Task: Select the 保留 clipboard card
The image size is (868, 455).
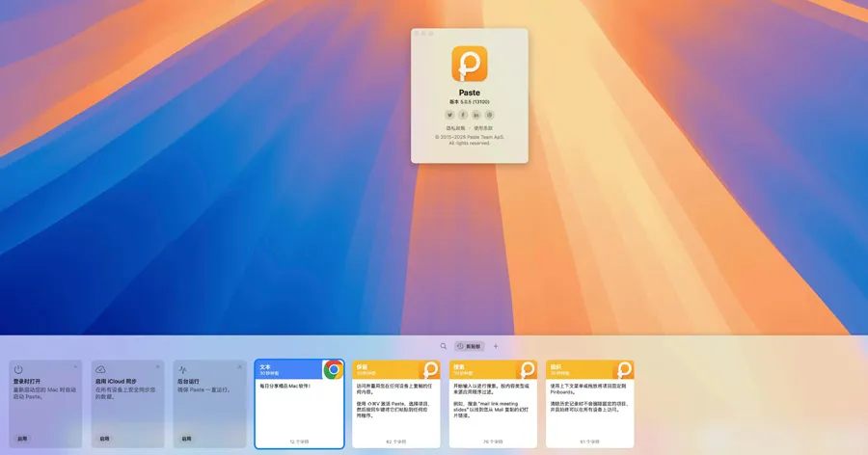Action: click(x=395, y=410)
